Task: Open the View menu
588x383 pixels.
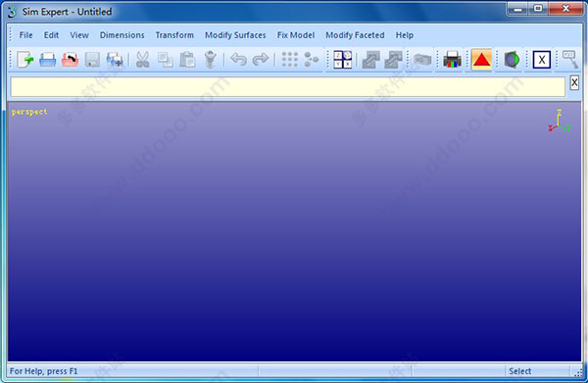Action: (x=79, y=35)
